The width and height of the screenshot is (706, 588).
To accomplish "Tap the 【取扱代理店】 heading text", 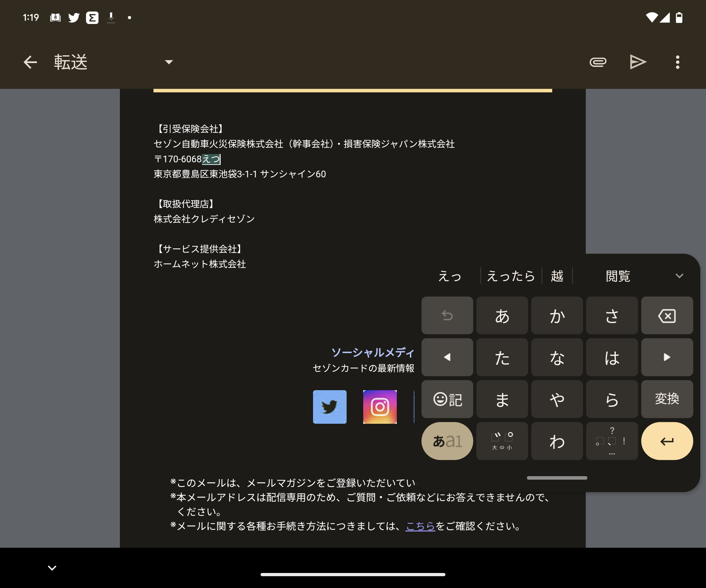I will pyautogui.click(x=186, y=204).
